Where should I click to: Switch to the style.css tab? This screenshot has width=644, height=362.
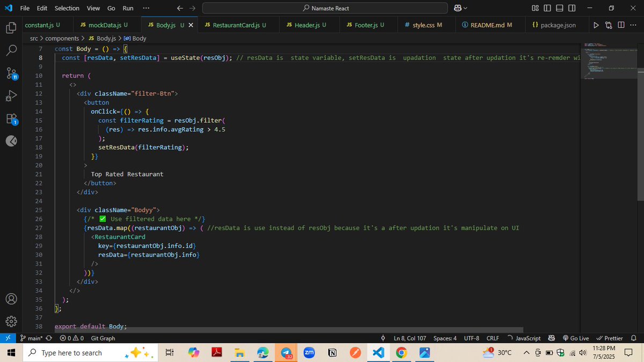click(x=427, y=25)
